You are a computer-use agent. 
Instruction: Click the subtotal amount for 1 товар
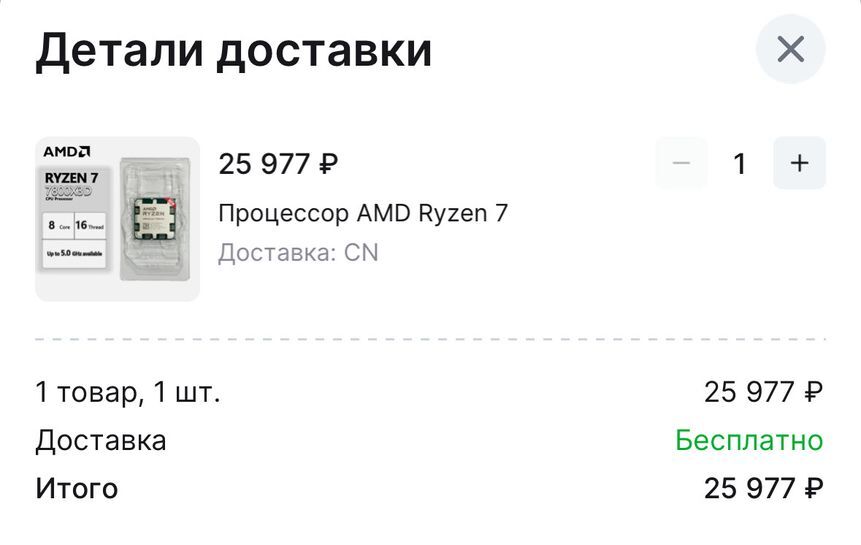763,392
